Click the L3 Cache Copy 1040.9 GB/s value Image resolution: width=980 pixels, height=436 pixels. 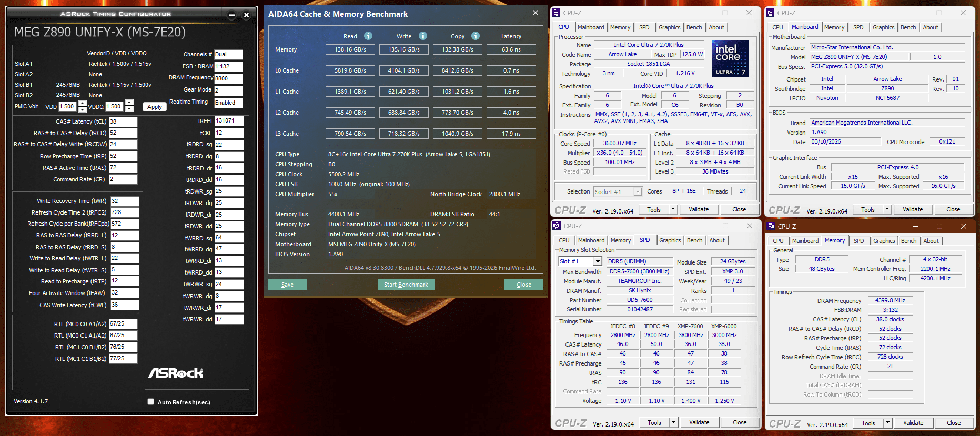[x=458, y=134]
